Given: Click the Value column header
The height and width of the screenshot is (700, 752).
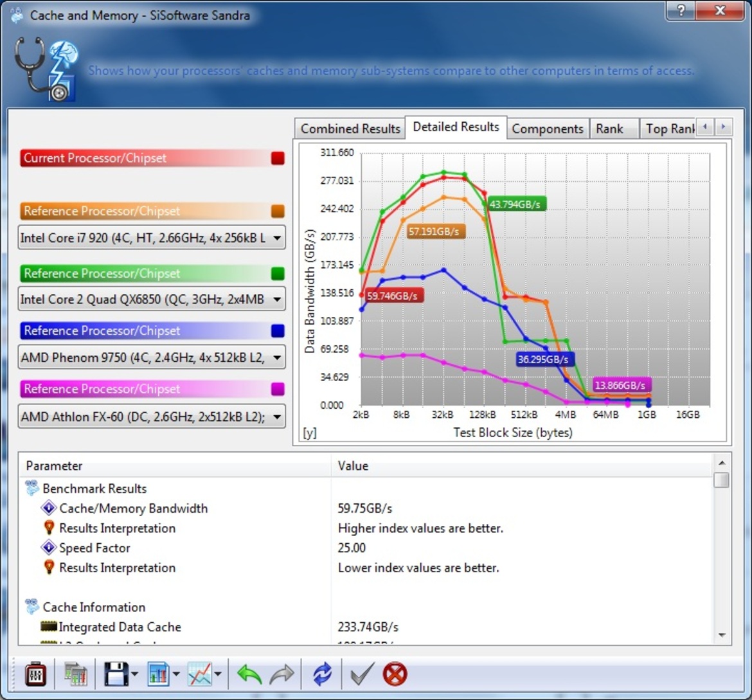Looking at the screenshot, I should [521, 465].
